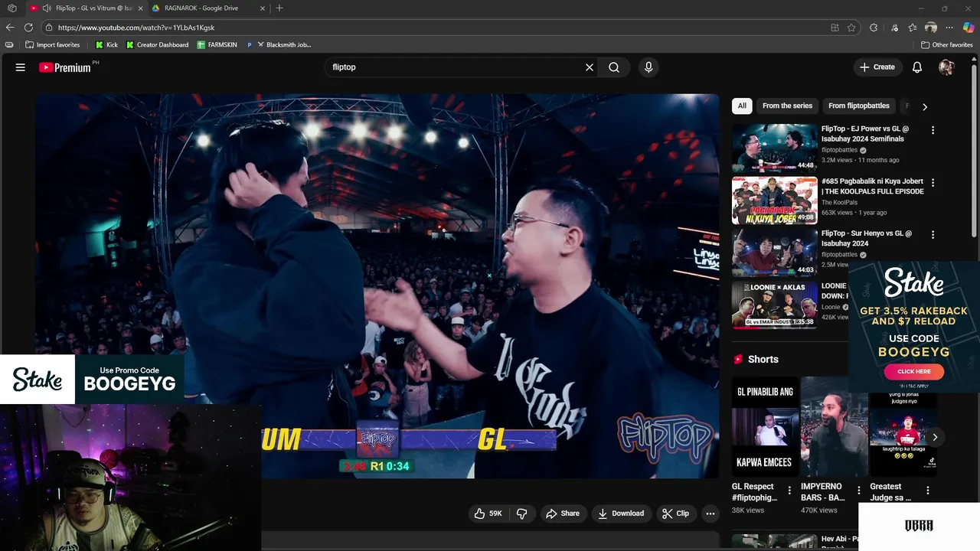Open the Pagbabalik ni Kuya Jobert thumbnail
The image size is (980, 551).
(774, 201)
